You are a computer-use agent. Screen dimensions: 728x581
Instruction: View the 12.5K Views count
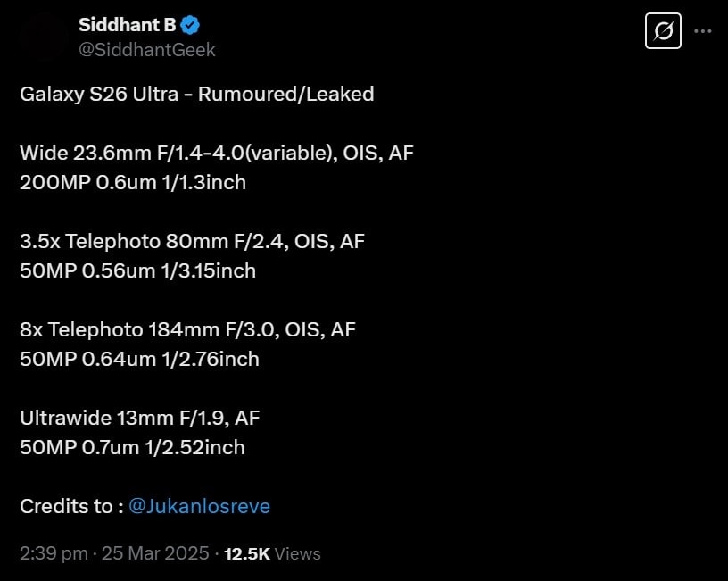(272, 553)
